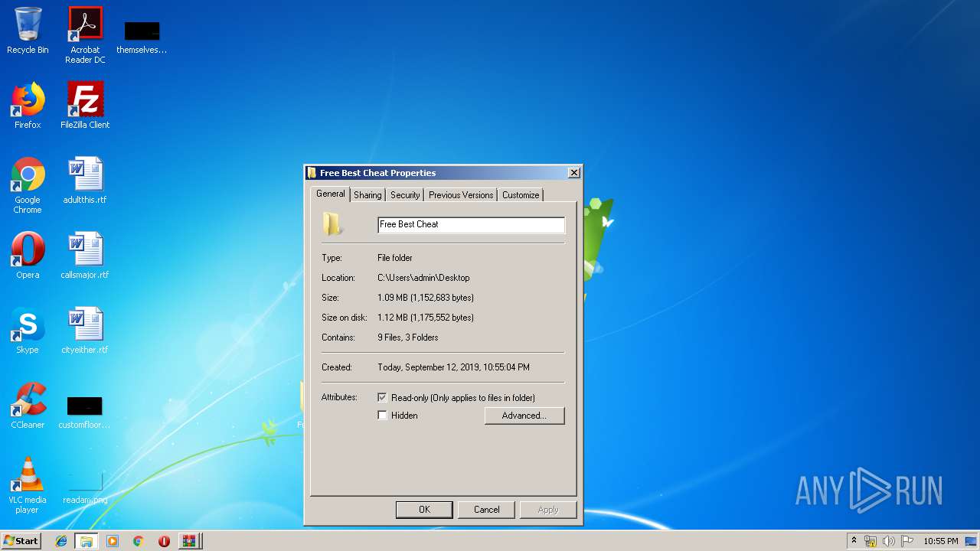This screenshot has width=980, height=551.
Task: Select the readam.png file icon
Action: click(x=85, y=488)
